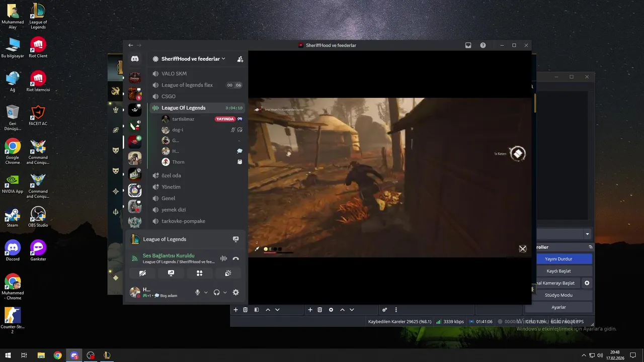Select FACEIT AC desktop icon
The height and width of the screenshot is (362, 644).
tap(38, 116)
